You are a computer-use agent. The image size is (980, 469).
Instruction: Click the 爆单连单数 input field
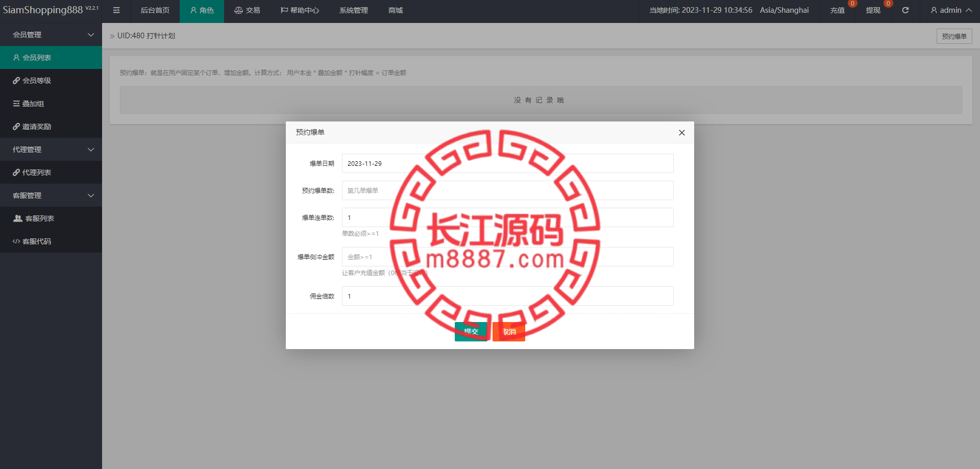pyautogui.click(x=507, y=217)
